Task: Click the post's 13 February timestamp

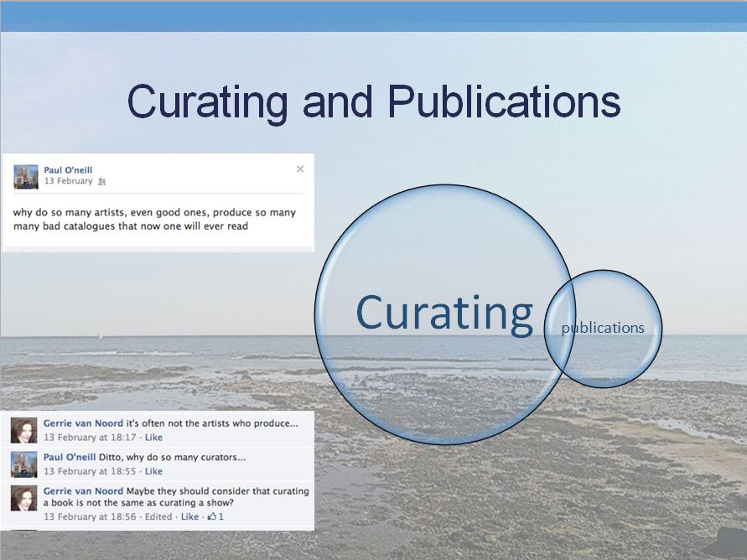Action: (68, 182)
